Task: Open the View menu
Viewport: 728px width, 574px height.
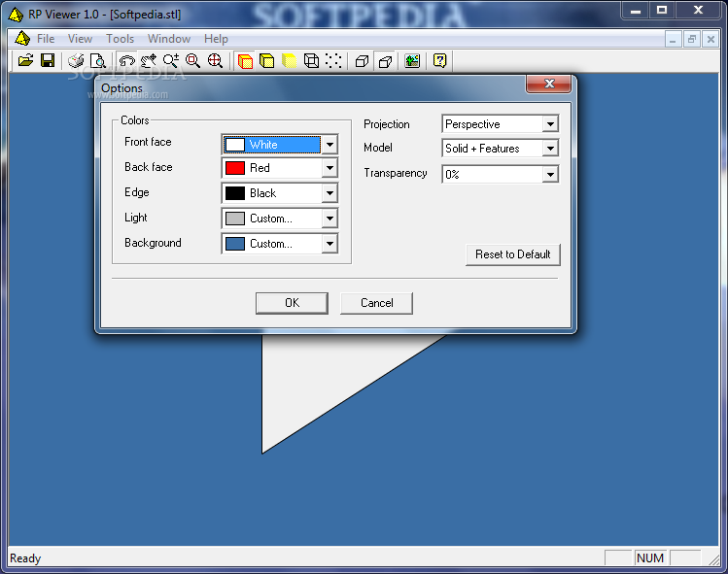Action: point(80,39)
